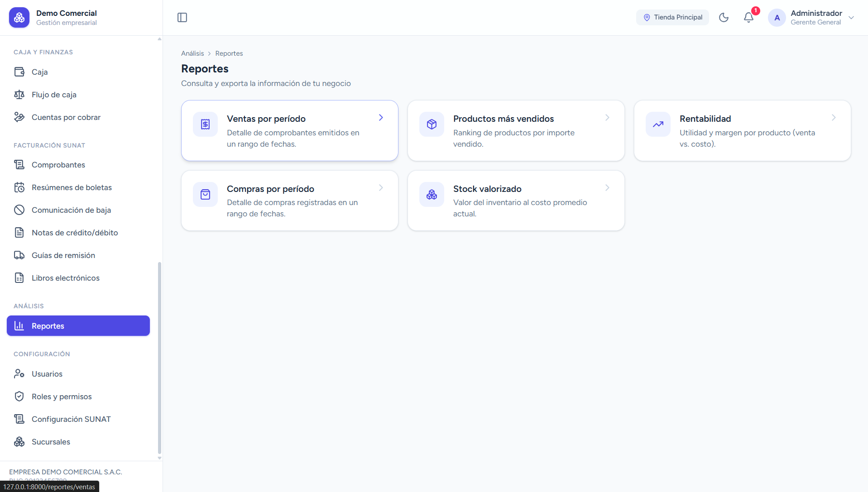Click the Reportes breadcrumb text

click(x=229, y=53)
